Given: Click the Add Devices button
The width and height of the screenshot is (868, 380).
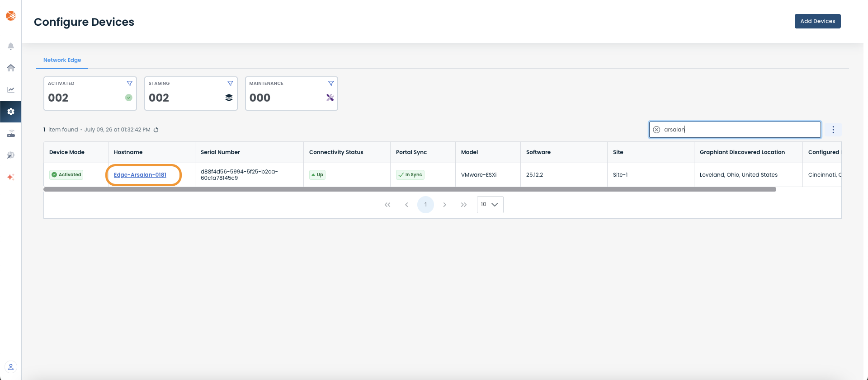Looking at the screenshot, I should pyautogui.click(x=818, y=21).
